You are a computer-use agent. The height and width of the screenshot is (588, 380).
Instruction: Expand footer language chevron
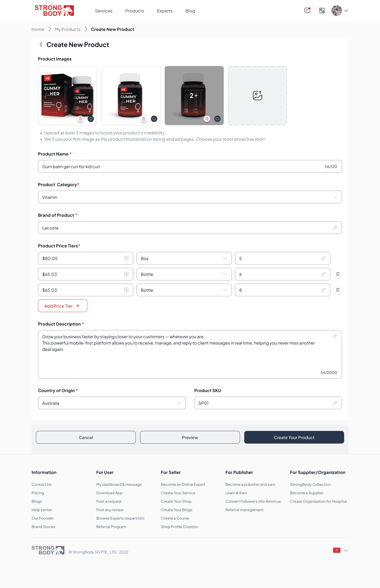click(346, 550)
